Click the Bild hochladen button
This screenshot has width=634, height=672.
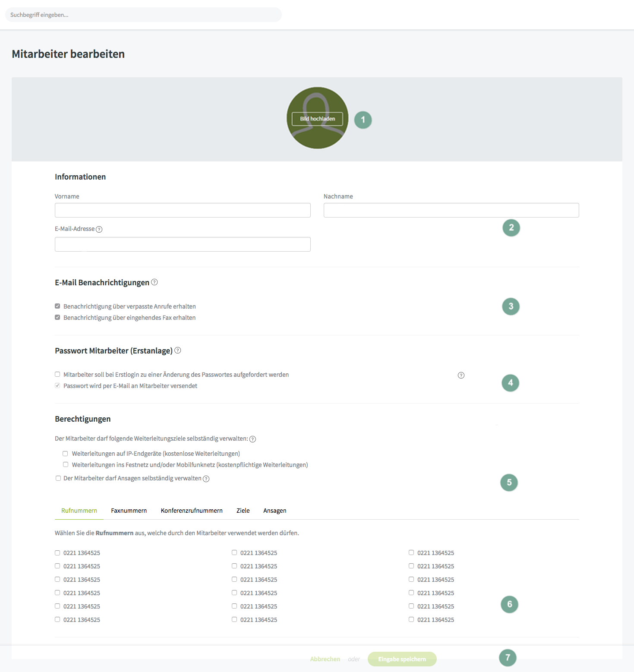317,119
